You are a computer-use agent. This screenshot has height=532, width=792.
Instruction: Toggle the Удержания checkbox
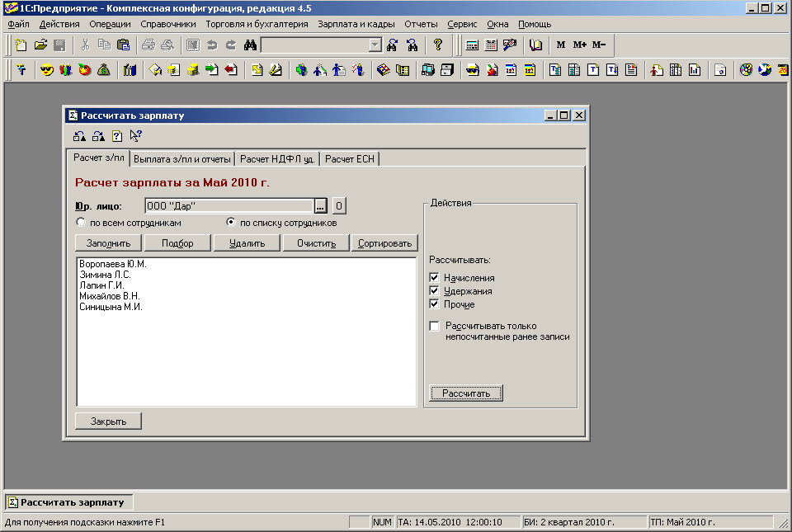click(435, 291)
